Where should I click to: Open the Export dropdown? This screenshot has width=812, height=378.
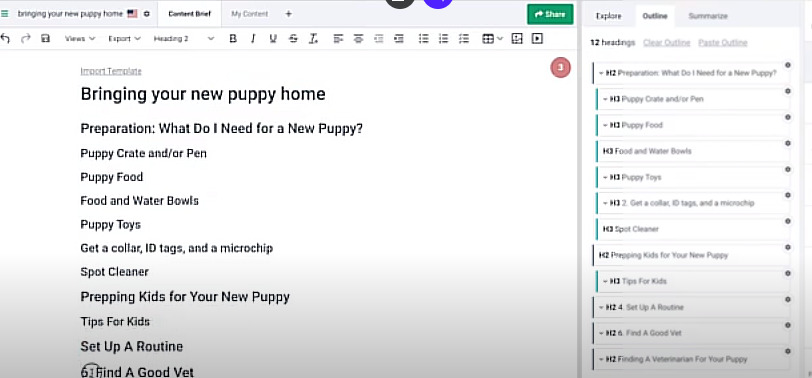[124, 38]
